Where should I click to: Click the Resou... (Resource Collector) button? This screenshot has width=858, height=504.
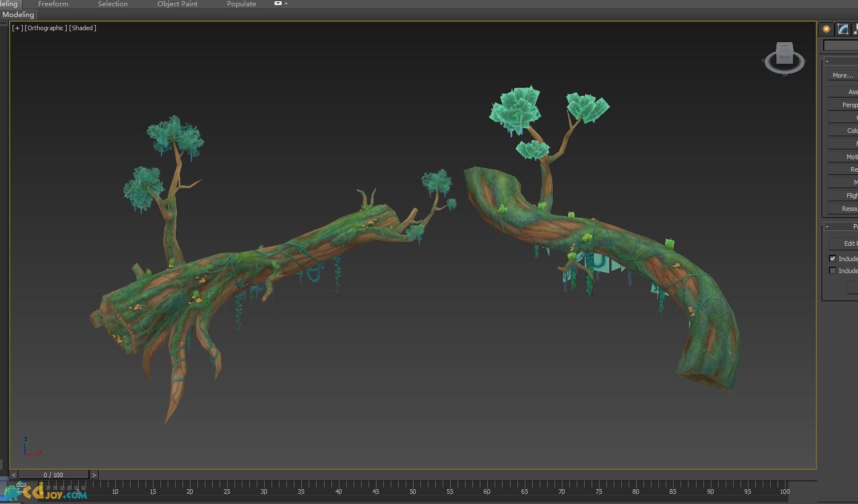pyautogui.click(x=843, y=209)
